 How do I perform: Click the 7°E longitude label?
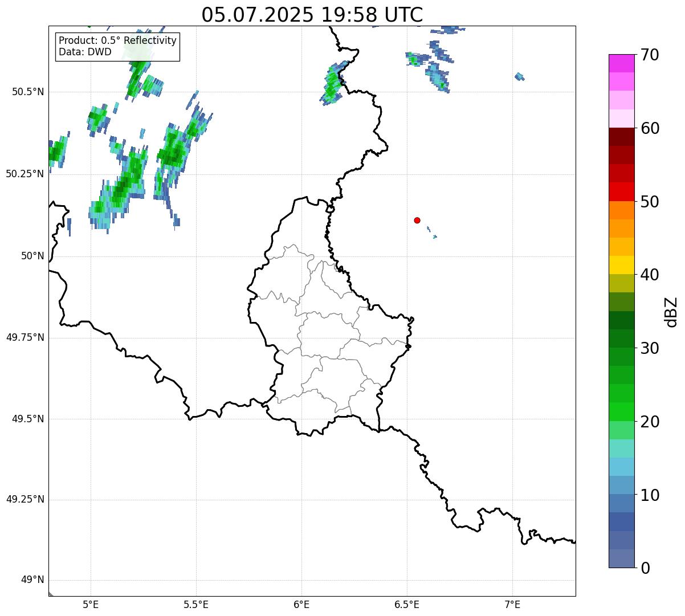point(512,604)
